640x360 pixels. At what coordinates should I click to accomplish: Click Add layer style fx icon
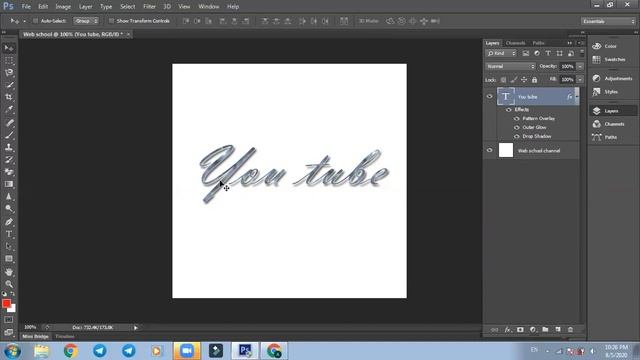point(507,329)
